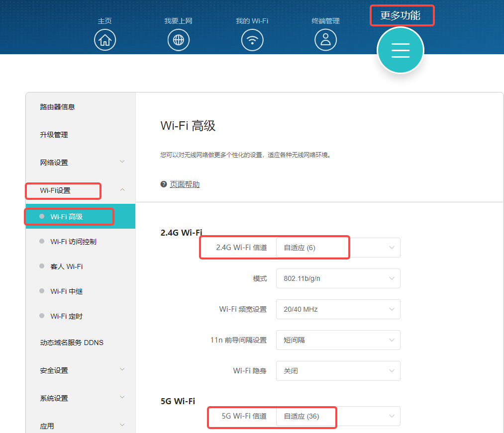Select Wi-Fi 访问控制 in the sidebar

click(x=73, y=242)
